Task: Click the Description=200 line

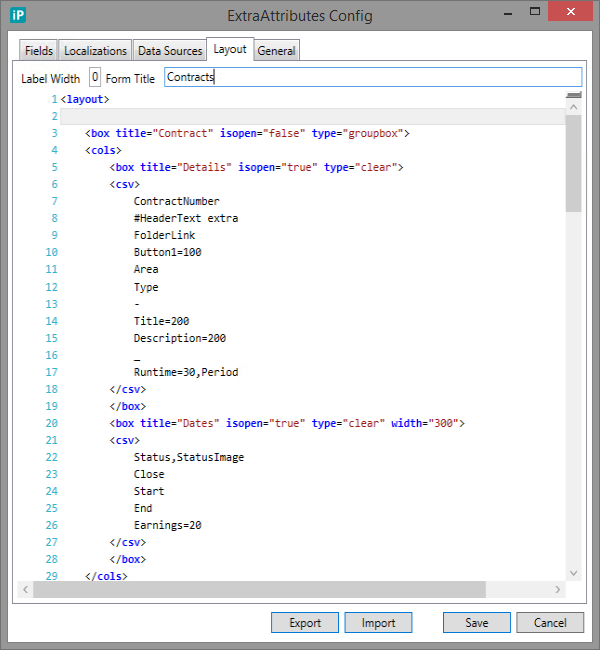Action: coord(180,338)
